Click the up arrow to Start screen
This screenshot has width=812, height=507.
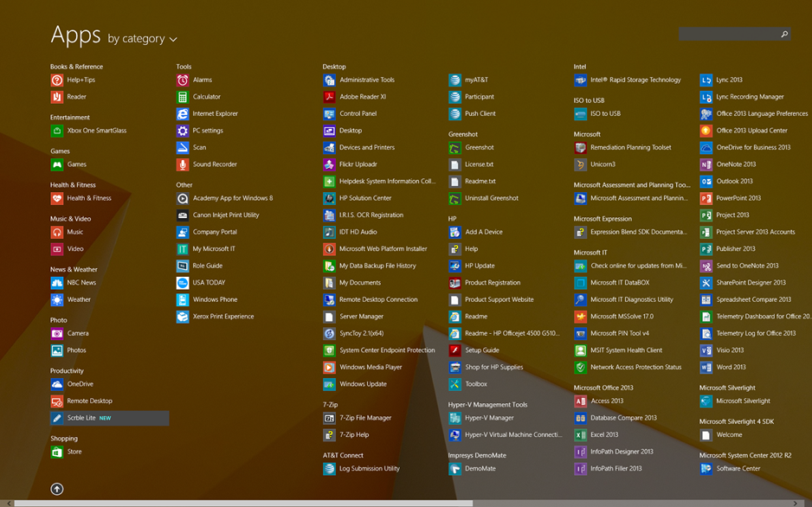57,489
